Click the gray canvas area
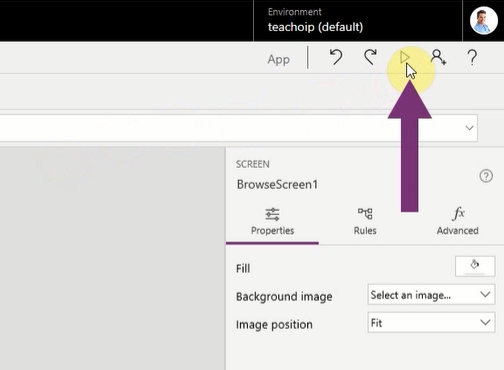Image resolution: width=504 pixels, height=370 pixels. (x=112, y=259)
